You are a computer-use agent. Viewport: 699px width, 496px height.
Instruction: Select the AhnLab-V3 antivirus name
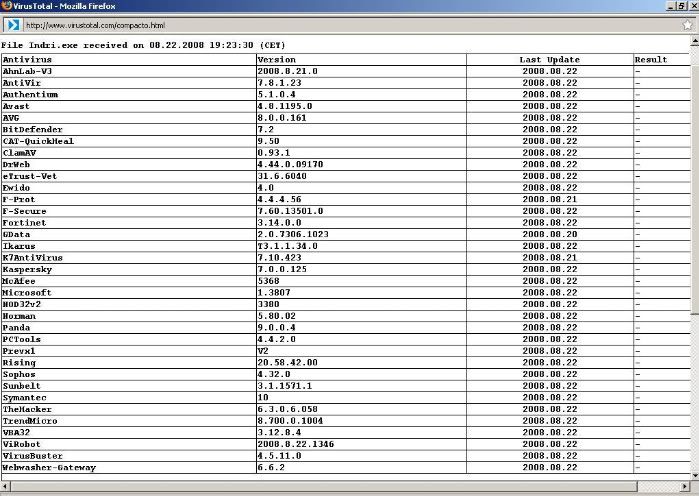click(27, 71)
